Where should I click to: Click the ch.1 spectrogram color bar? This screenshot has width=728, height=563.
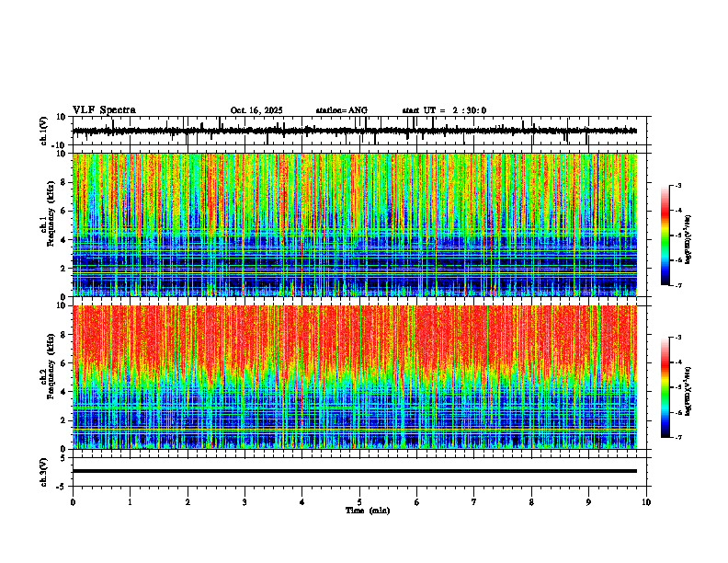pos(665,236)
